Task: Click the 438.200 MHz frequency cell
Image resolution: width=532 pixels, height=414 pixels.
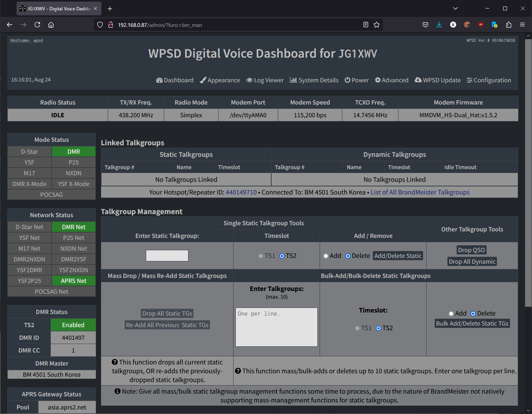Action: click(136, 115)
